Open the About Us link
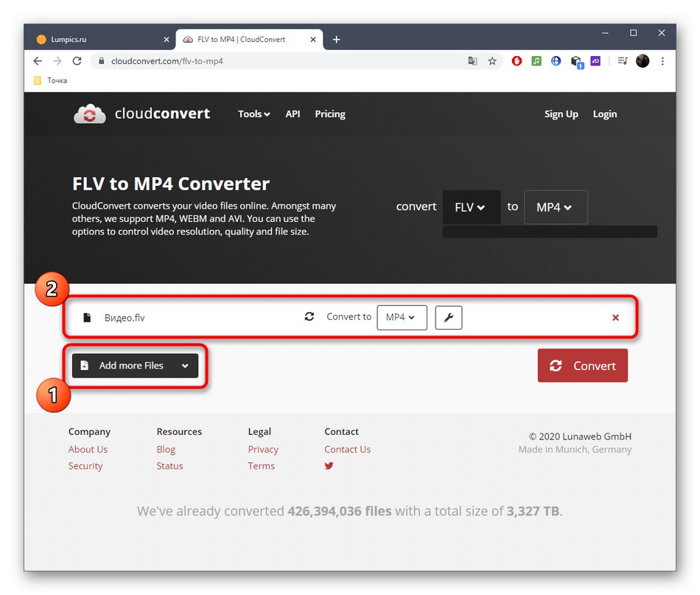700x595 pixels. point(88,449)
